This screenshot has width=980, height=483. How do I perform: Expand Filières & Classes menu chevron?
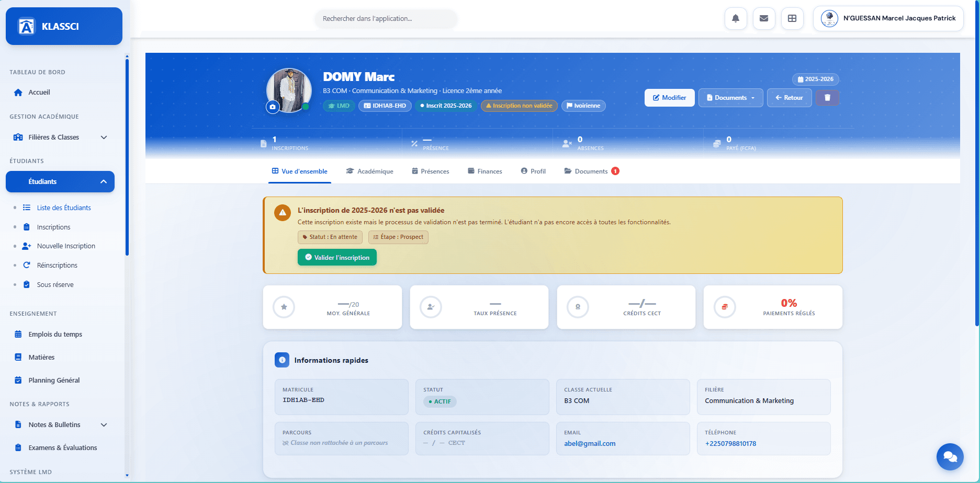click(x=104, y=137)
